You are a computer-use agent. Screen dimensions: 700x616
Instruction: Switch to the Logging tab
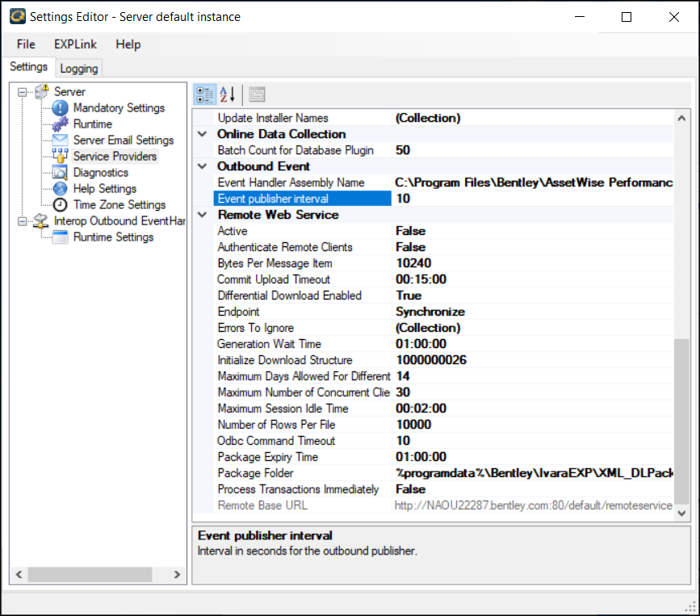pos(79,69)
